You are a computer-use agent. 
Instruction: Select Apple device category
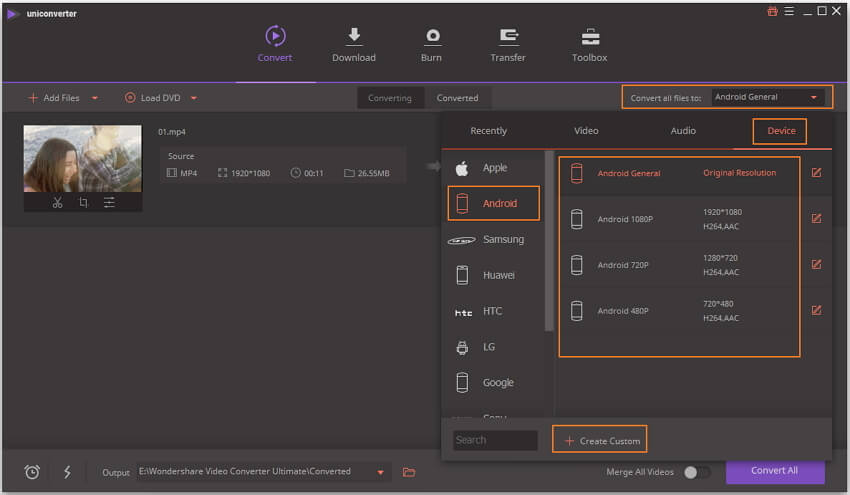(x=493, y=168)
